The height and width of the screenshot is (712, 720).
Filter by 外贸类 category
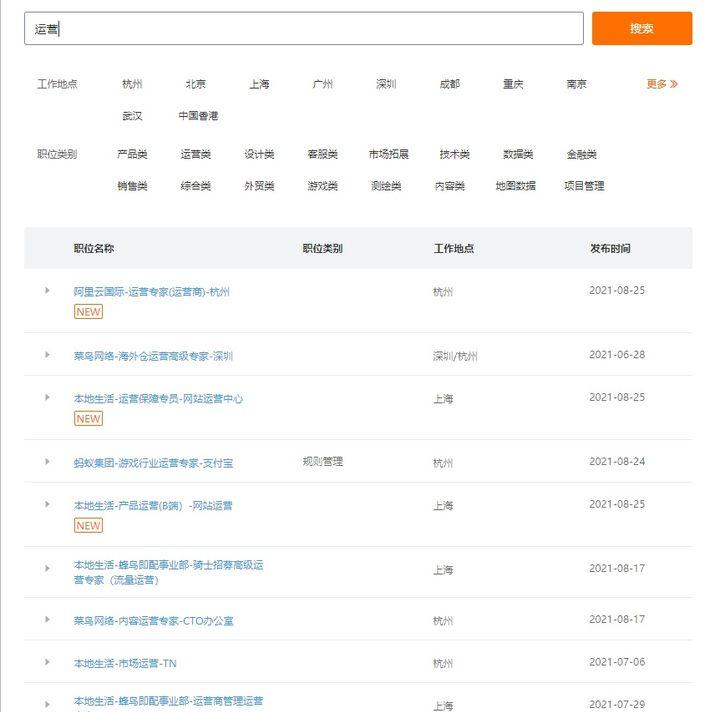tap(259, 186)
